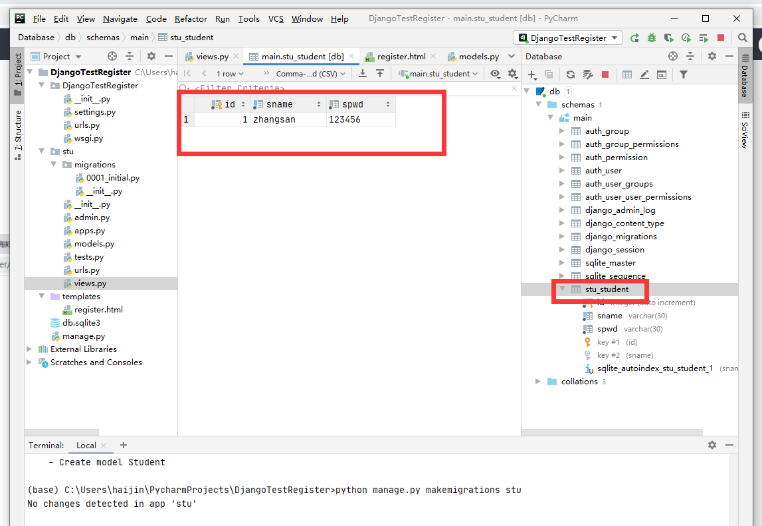This screenshot has height=526, width=762.
Task: Expand the External Libraries node
Action: click(x=30, y=349)
